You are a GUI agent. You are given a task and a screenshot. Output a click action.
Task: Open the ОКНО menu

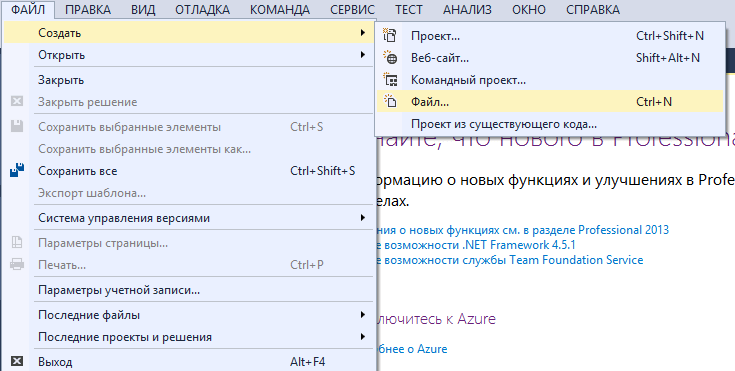(x=529, y=9)
